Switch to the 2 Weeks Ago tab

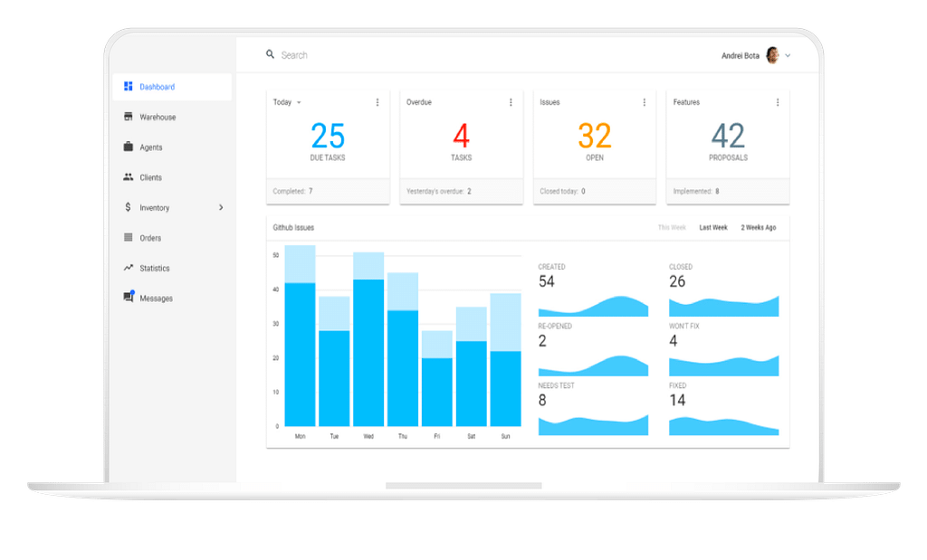pos(758,228)
